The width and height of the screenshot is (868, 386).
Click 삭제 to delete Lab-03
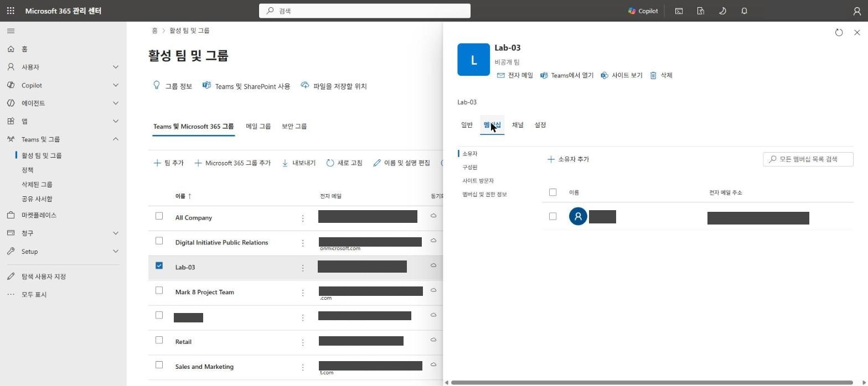click(x=661, y=75)
